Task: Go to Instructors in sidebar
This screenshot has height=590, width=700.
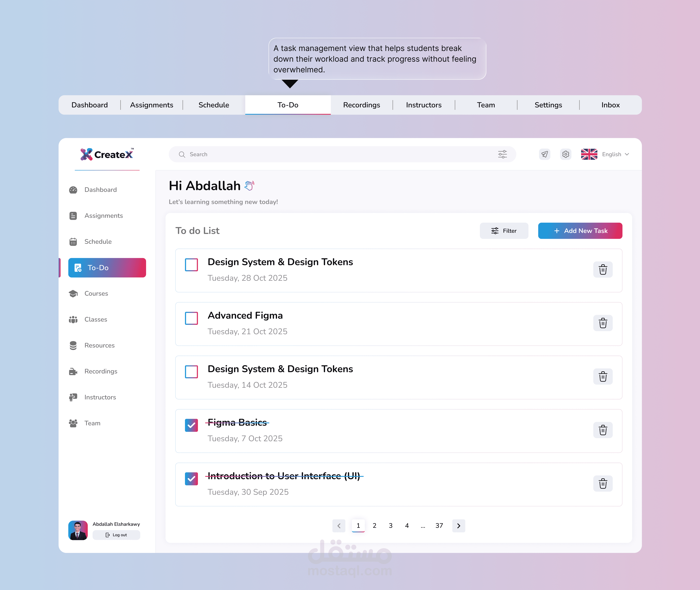Action: (100, 397)
